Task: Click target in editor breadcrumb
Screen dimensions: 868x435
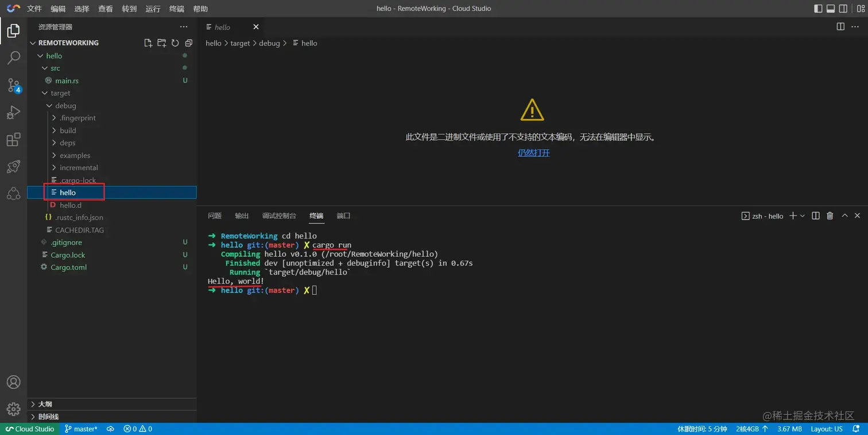Action: coord(240,43)
